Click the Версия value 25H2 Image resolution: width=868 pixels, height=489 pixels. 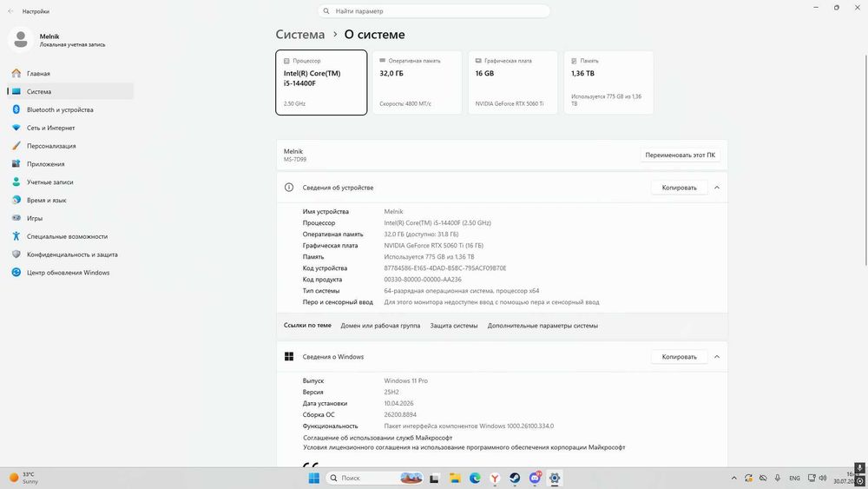(x=391, y=392)
